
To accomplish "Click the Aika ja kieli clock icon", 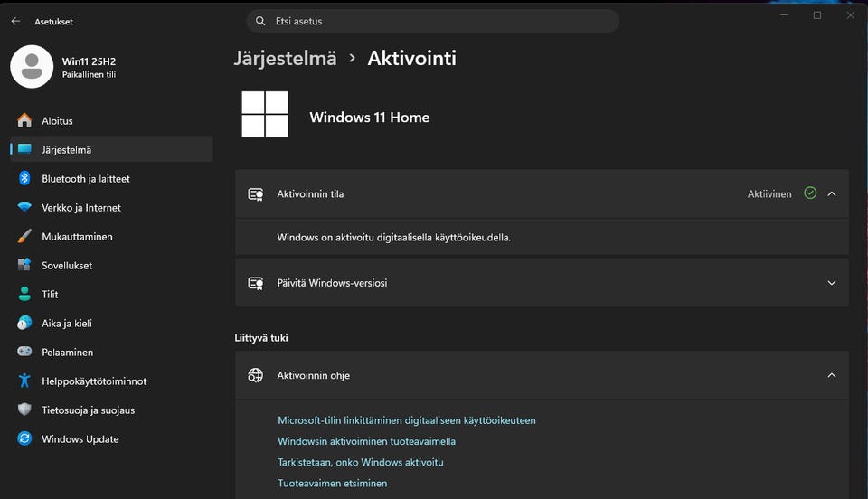I will [24, 323].
